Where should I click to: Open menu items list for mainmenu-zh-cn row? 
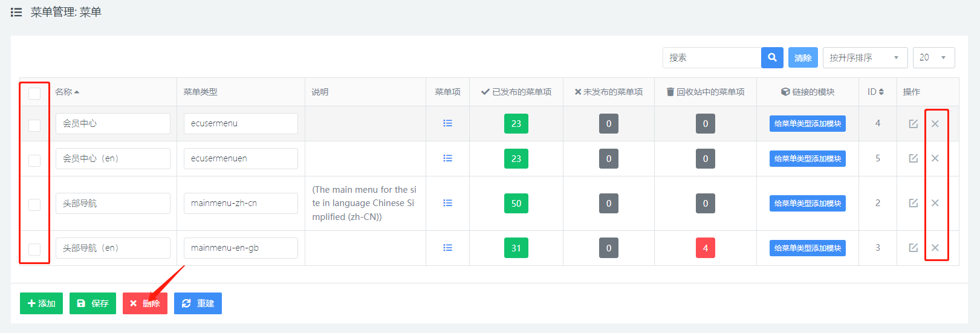click(x=447, y=203)
